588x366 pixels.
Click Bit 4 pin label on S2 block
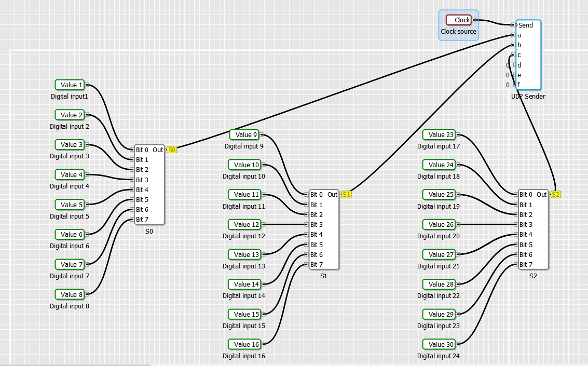[x=526, y=234]
